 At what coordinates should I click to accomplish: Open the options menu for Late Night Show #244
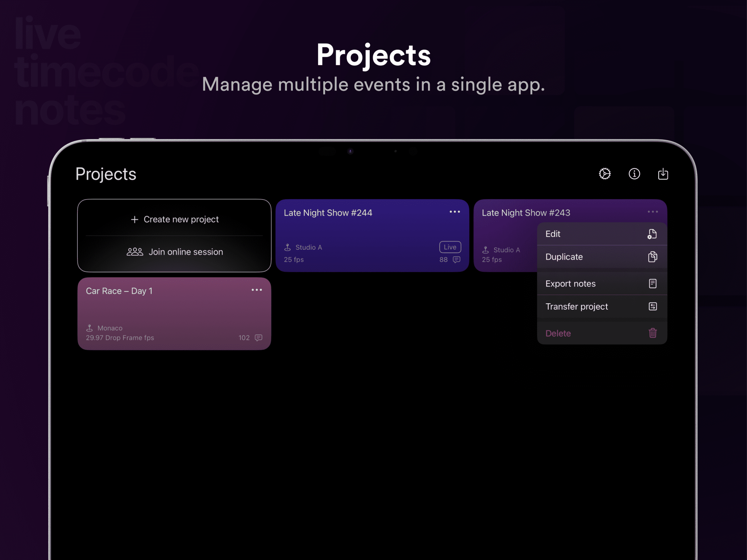pos(455,212)
